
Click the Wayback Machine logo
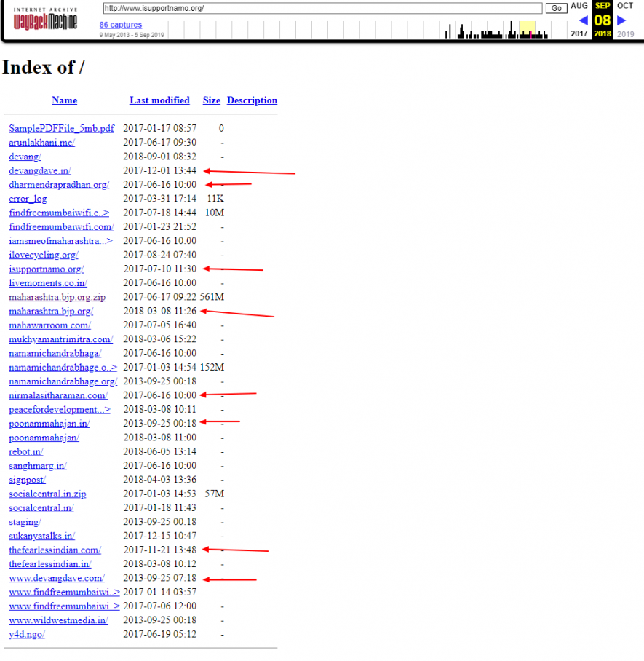45,20
